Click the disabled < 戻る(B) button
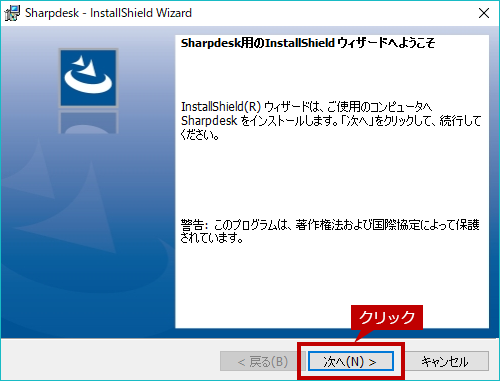The height and width of the screenshot is (381, 500). tap(262, 361)
